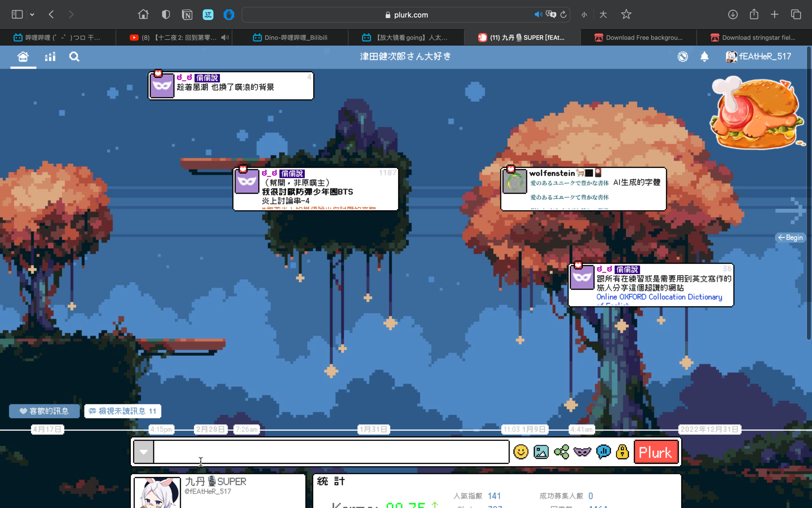This screenshot has width=812, height=508.
Task: Switch to 哔哩哔哩 browser tab
Action: pyautogui.click(x=58, y=37)
